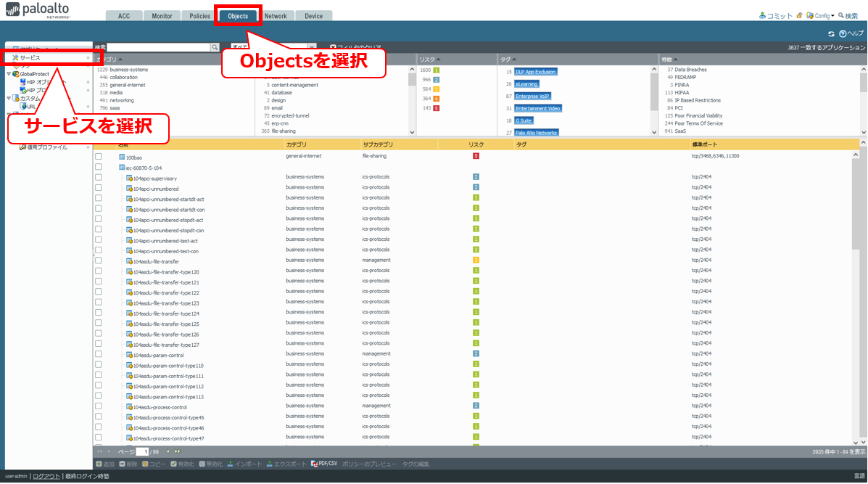Screen dimensions: 868x484
Task: Go to the next page arrow
Action: pos(168,452)
